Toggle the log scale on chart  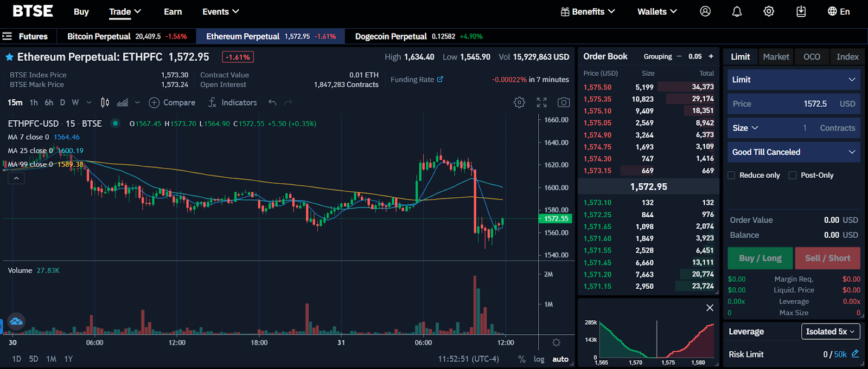[x=539, y=359]
